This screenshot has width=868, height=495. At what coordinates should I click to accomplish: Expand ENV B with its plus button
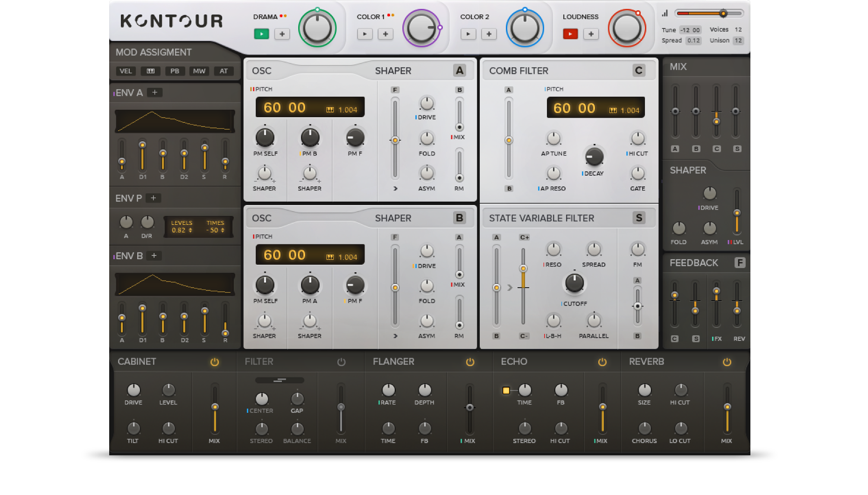(154, 256)
